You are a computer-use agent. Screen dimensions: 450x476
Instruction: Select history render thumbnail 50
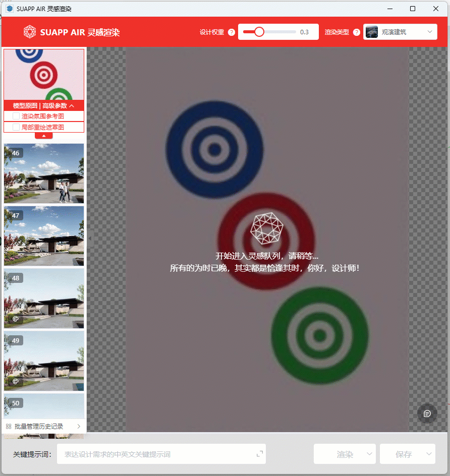44,406
